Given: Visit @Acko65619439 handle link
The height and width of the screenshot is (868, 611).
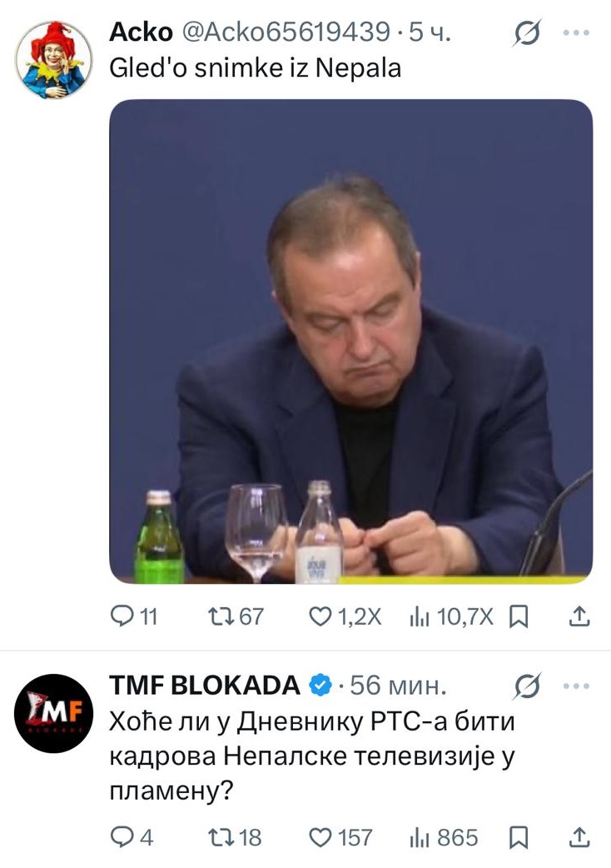Looking at the screenshot, I should (286, 32).
